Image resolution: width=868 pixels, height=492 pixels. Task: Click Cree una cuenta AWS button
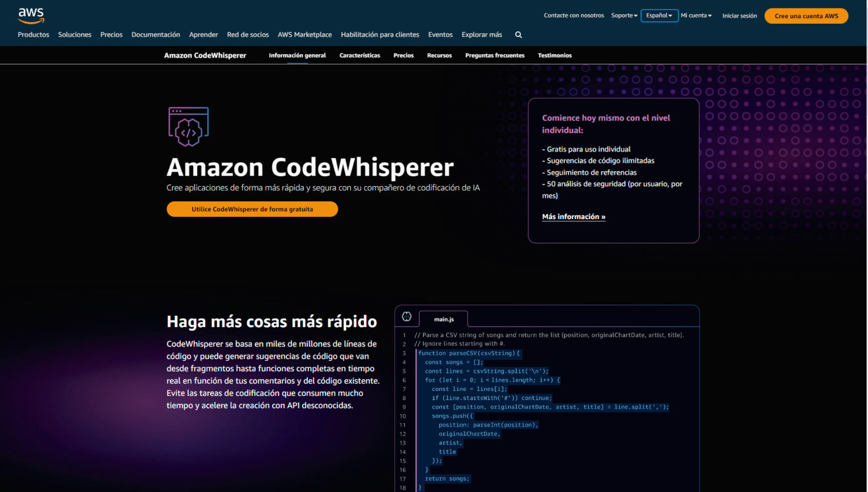point(806,16)
